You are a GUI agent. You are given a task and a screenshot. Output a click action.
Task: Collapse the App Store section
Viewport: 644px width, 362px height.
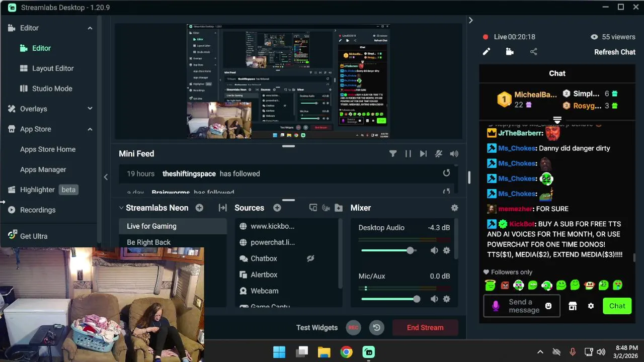[x=90, y=129]
